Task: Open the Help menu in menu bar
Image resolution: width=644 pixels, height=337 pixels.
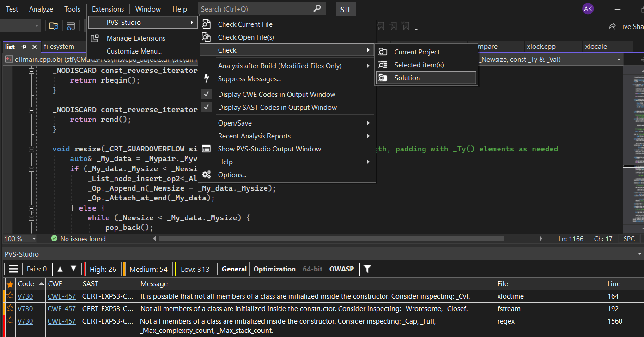Action: [x=180, y=9]
